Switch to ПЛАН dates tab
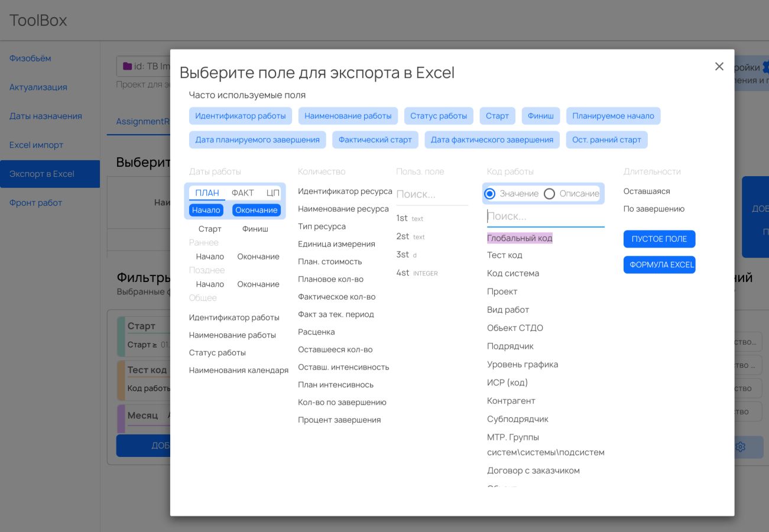The width and height of the screenshot is (769, 532). point(207,193)
